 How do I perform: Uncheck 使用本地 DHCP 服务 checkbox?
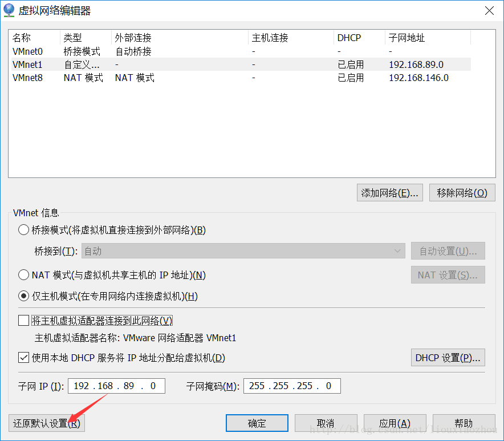click(x=23, y=357)
